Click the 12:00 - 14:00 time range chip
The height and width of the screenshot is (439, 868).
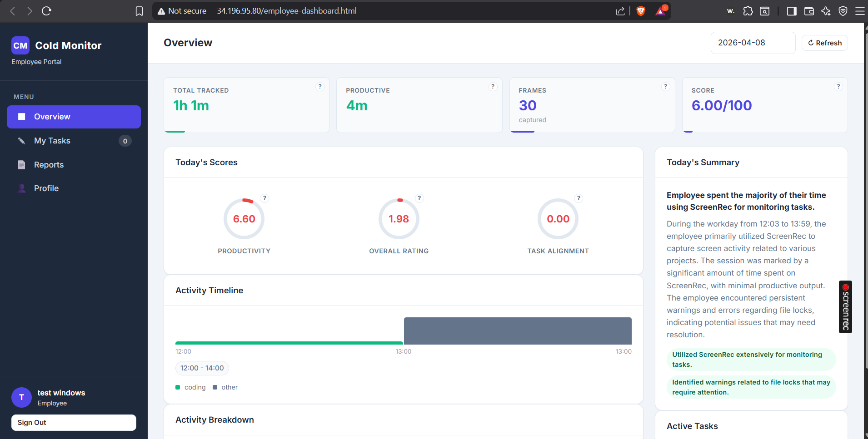pyautogui.click(x=202, y=368)
